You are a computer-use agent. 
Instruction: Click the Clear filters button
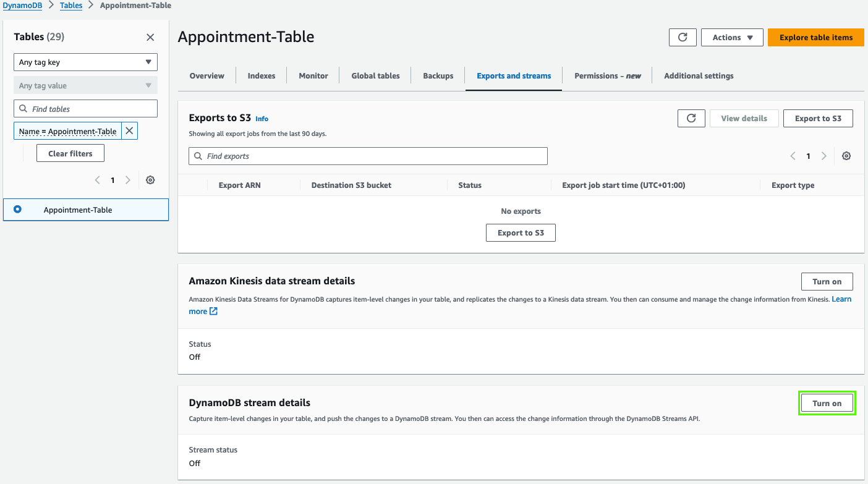coord(70,153)
